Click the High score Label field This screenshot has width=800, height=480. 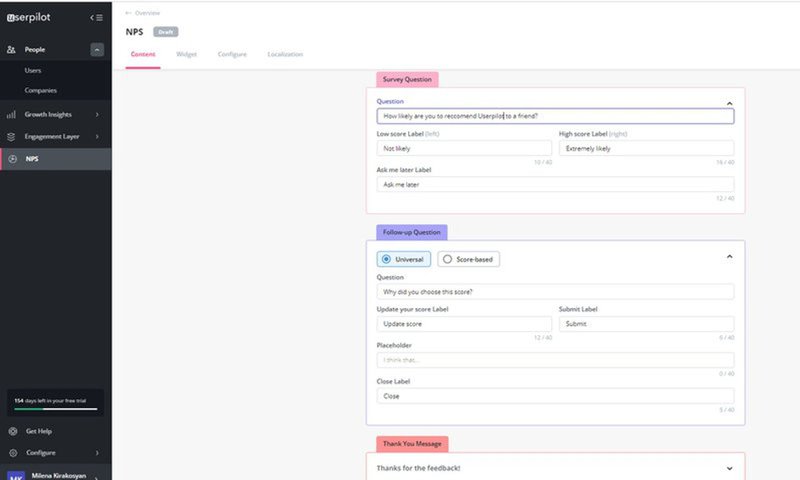click(x=646, y=148)
